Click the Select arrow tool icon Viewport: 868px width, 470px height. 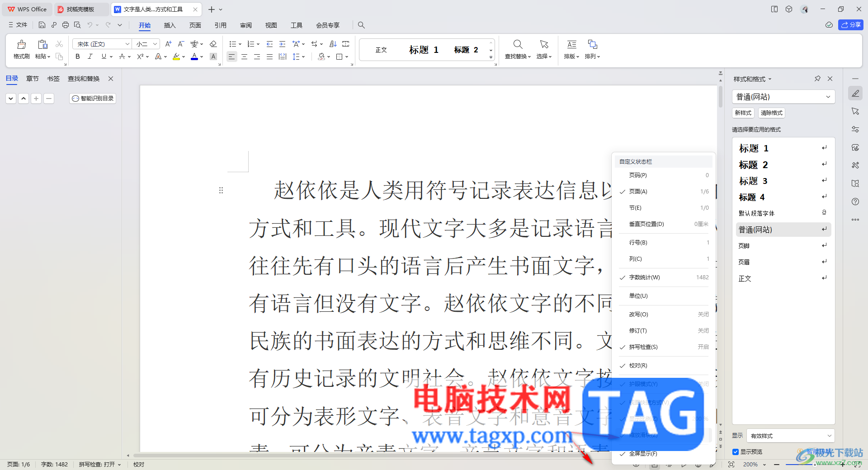(544, 44)
